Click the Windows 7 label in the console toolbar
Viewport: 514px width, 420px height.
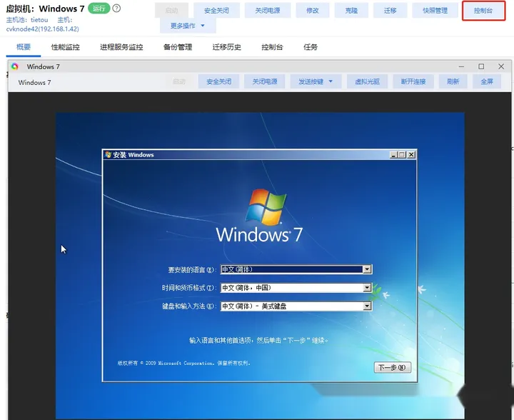click(x=34, y=82)
